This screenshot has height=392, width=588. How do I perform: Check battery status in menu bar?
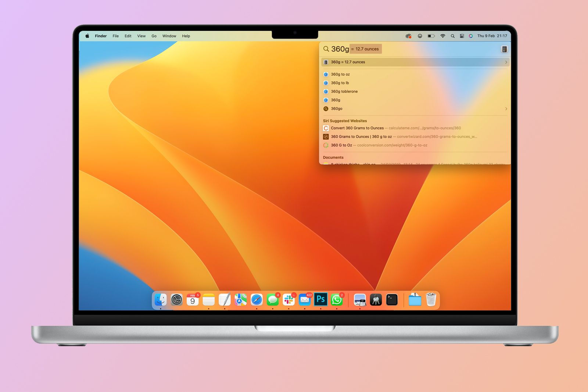431,36
